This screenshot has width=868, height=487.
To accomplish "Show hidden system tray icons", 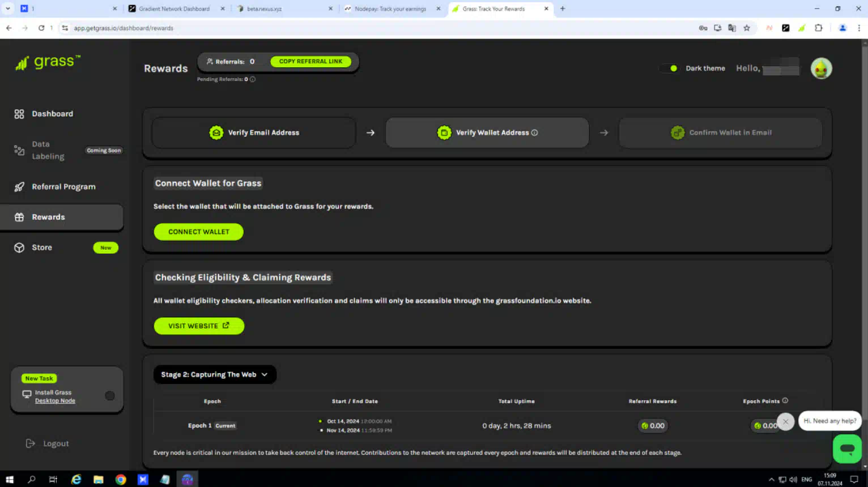I will tap(771, 479).
